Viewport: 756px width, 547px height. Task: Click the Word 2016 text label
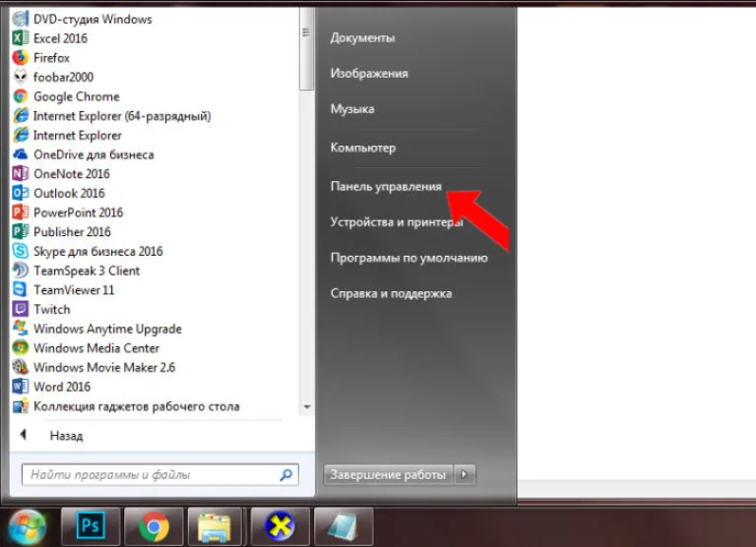coord(62,387)
